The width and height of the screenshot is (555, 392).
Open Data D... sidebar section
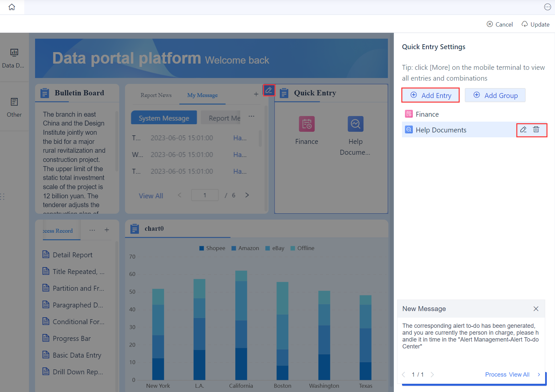(14, 58)
